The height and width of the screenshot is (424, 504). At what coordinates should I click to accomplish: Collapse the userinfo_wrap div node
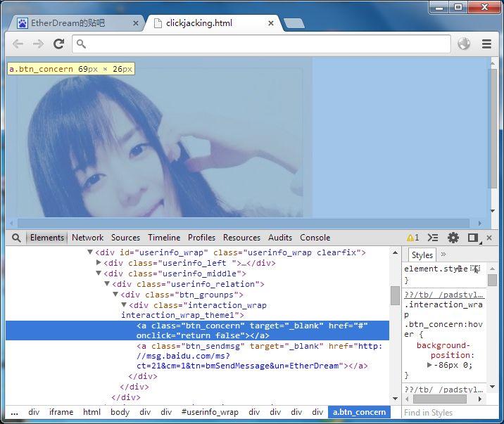90,252
